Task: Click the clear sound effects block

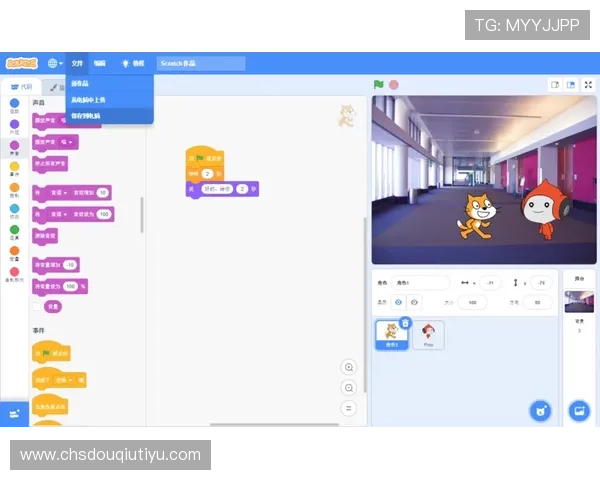Action: click(45, 236)
